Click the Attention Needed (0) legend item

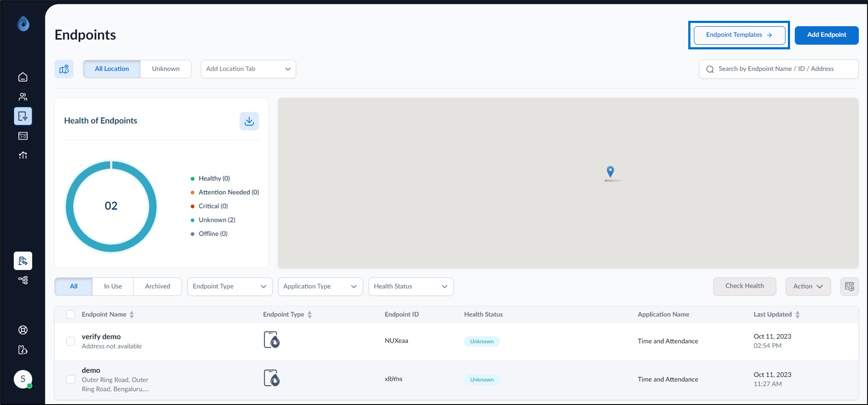click(x=225, y=192)
